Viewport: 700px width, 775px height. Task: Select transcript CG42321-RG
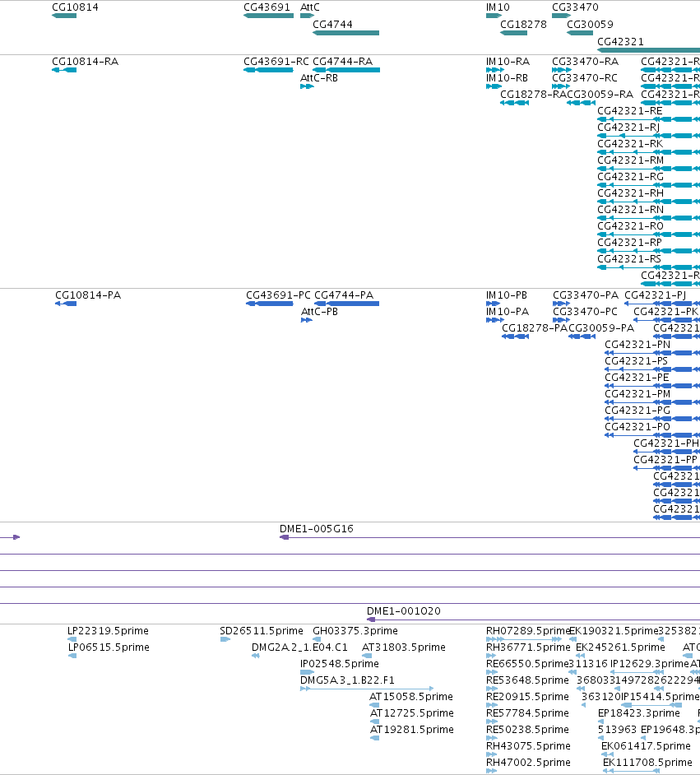click(x=649, y=185)
